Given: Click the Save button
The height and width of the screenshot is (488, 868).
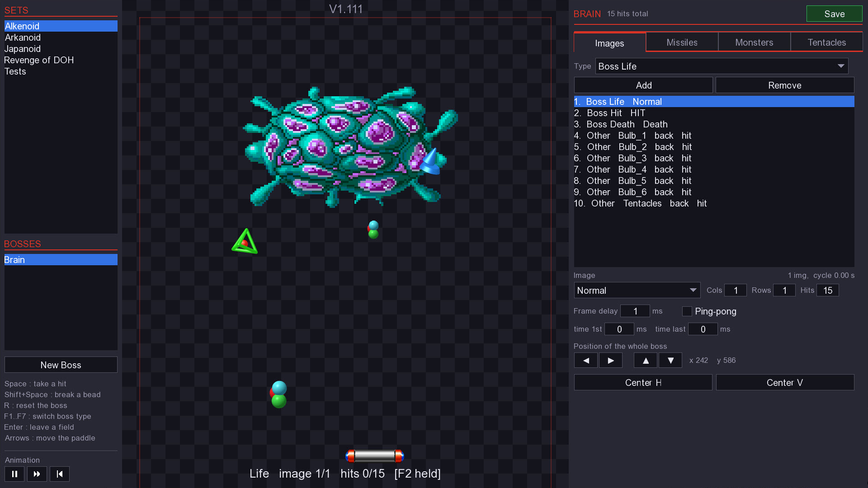Looking at the screenshot, I should click(x=834, y=14).
